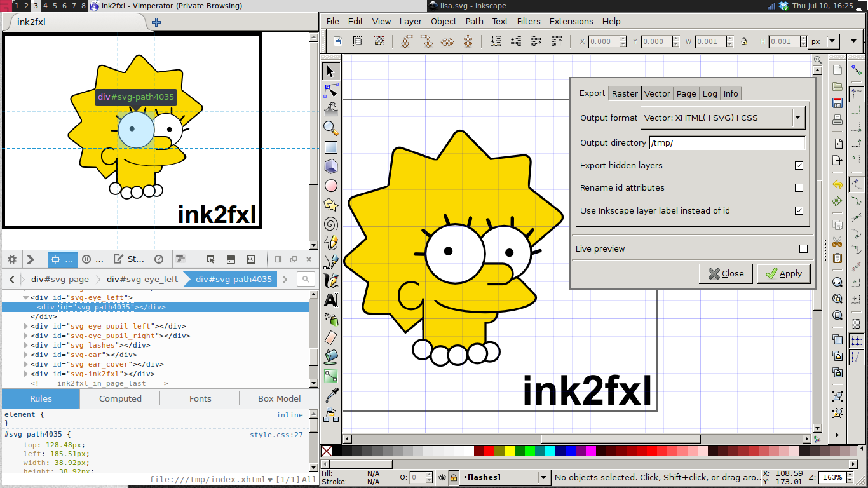
Task: Toggle Use Inkscape layer label checkbox
Action: click(799, 210)
